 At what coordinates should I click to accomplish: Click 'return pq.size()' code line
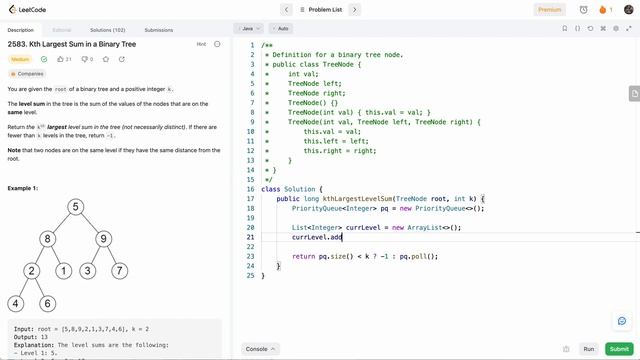(x=365, y=256)
